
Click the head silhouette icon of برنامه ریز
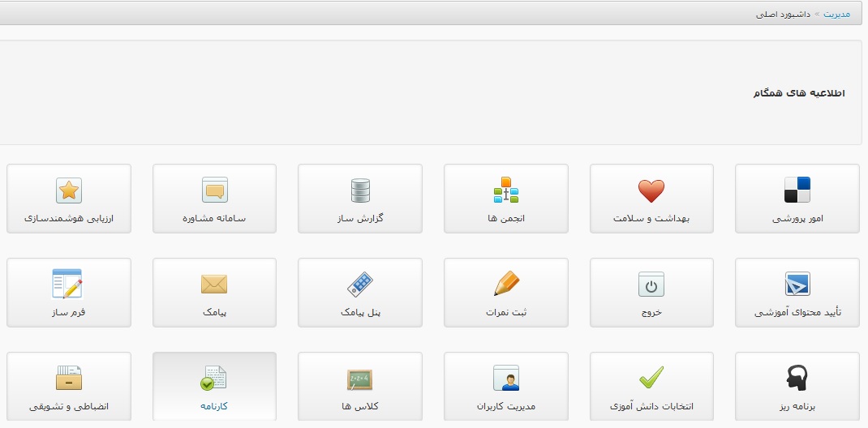pyautogui.click(x=797, y=379)
